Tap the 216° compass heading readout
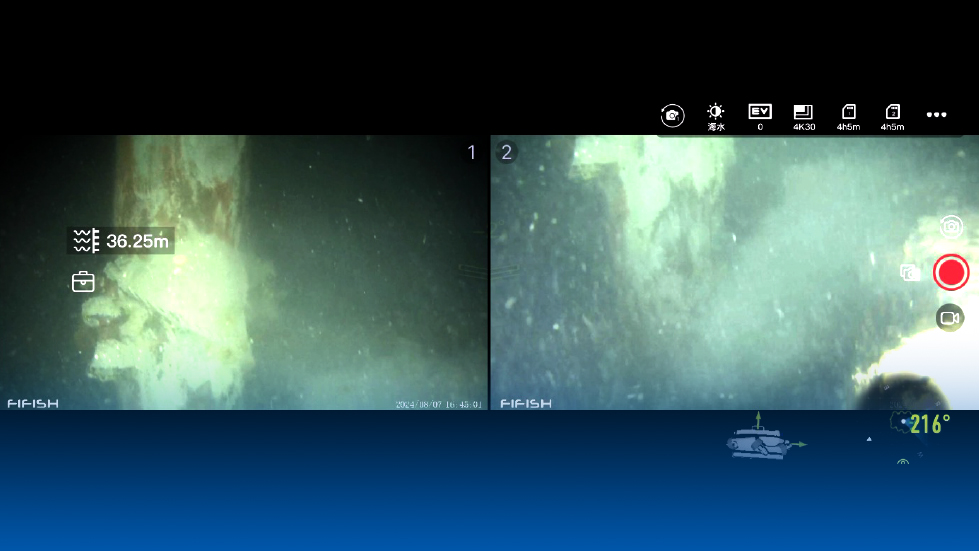The image size is (979, 551). 930,424
